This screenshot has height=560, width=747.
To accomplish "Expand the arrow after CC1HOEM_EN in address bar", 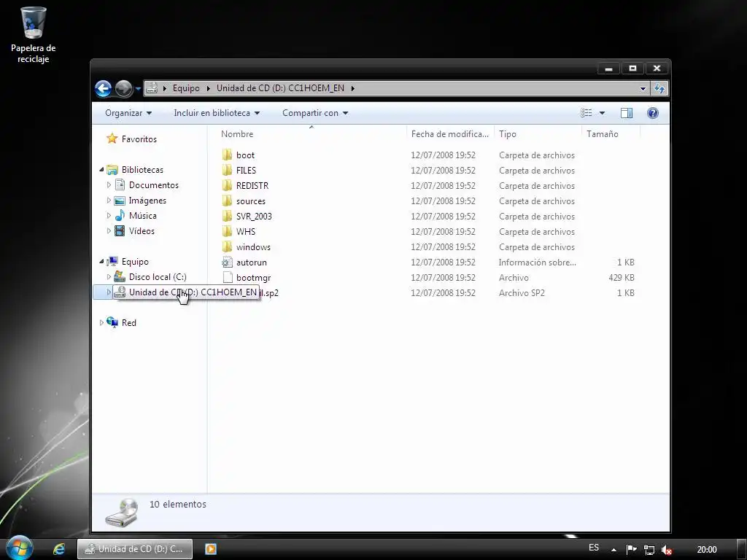I will coord(352,88).
